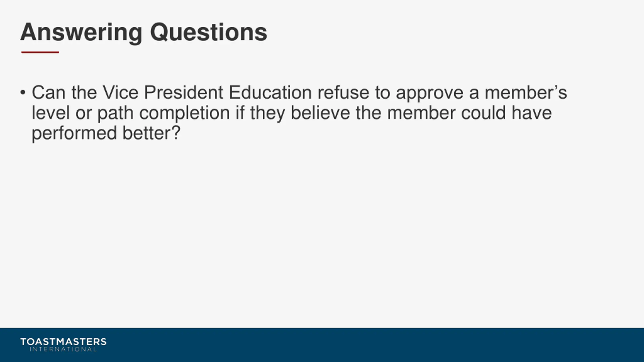The image size is (644, 362).
Task: Click the Toastmasters International logo
Action: click(x=63, y=345)
